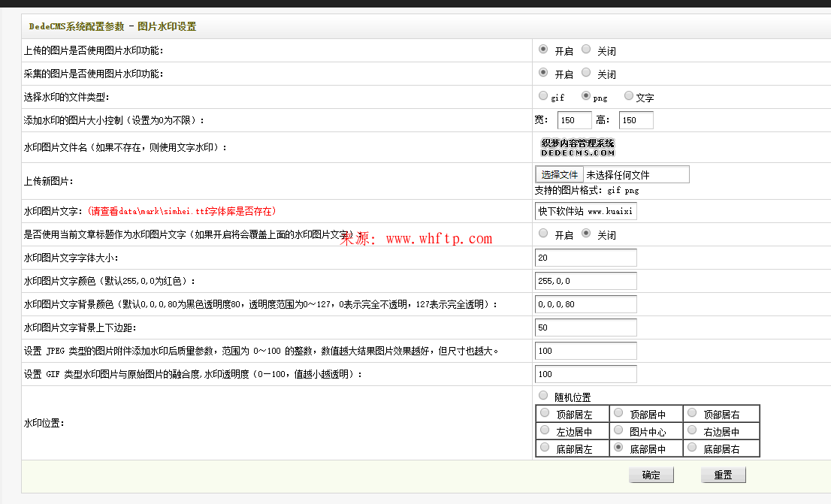Click the font color field showing 255,0,0
This screenshot has width=831, height=504.
tap(586, 281)
